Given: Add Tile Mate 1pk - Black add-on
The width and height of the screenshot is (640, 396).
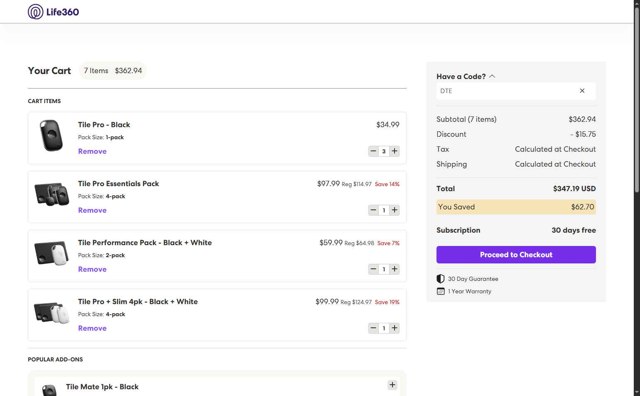Looking at the screenshot, I should click(x=392, y=385).
